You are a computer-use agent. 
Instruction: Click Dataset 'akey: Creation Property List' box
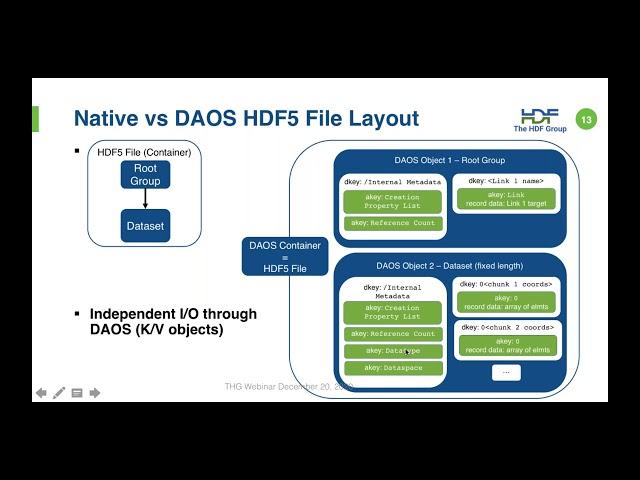393,312
